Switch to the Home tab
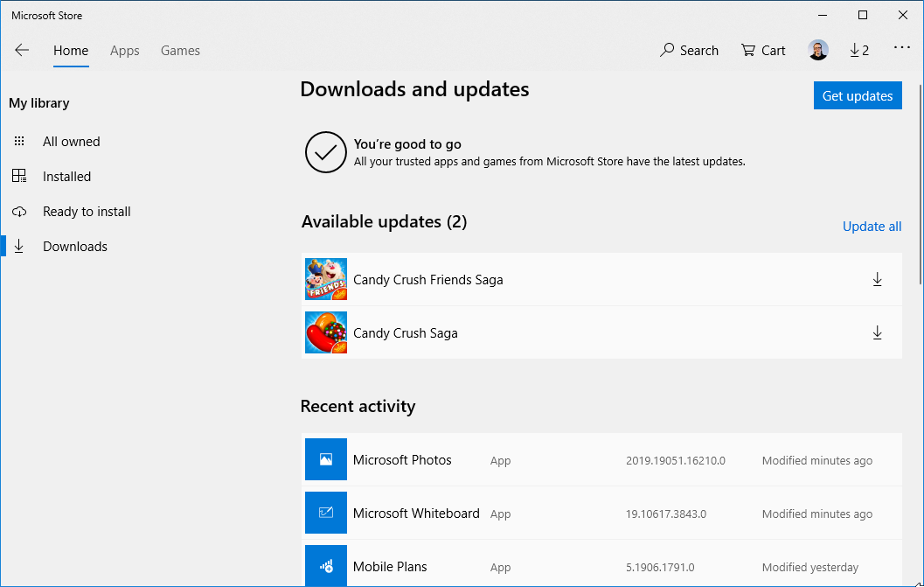The image size is (924, 587). click(x=71, y=51)
